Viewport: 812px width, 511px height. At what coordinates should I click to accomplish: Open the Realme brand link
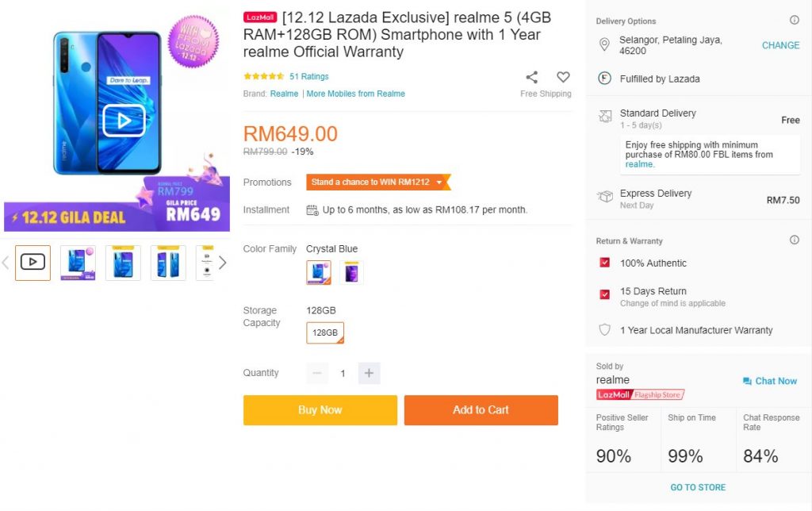[x=284, y=94]
